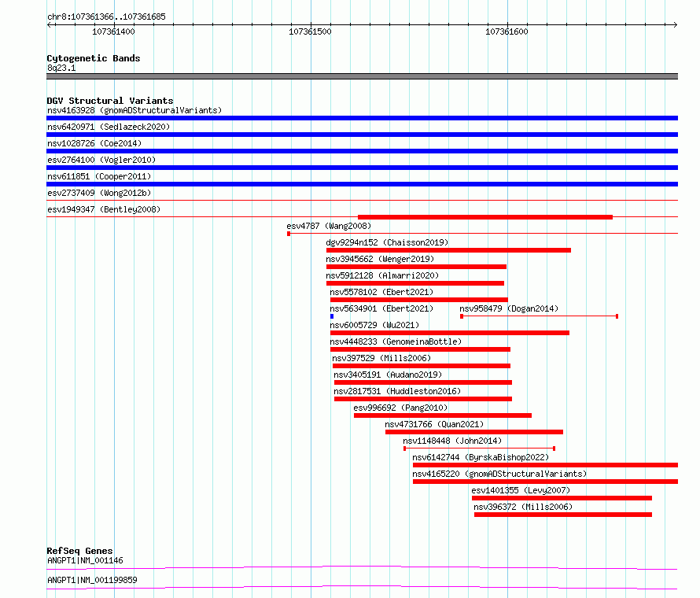Click the red bar under nsv396372
The height and width of the screenshot is (598, 700).
coord(563,515)
